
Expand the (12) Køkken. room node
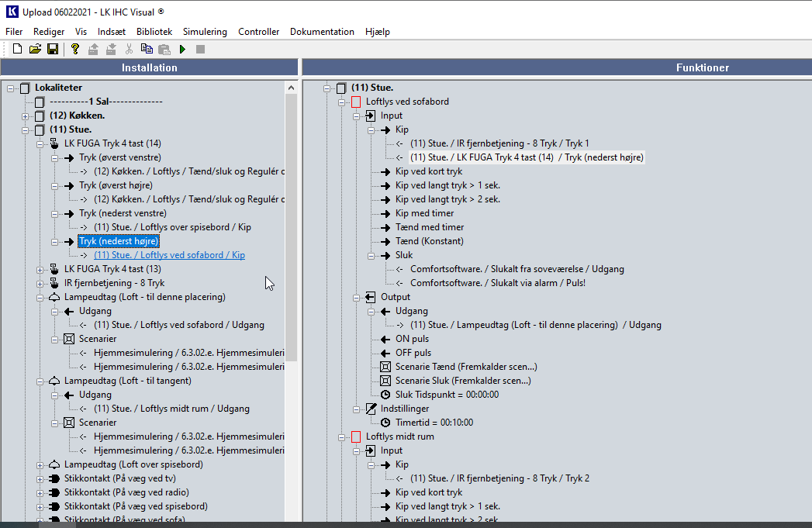[x=26, y=116]
